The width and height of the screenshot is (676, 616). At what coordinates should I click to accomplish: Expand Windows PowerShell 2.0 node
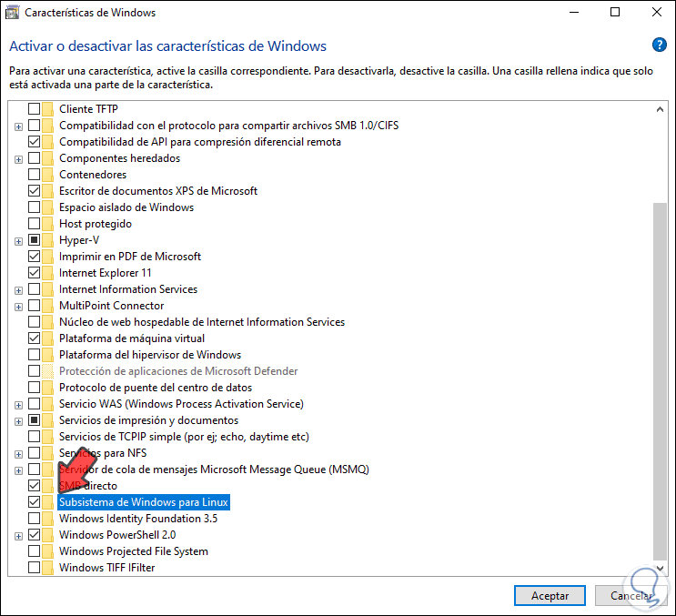(18, 536)
